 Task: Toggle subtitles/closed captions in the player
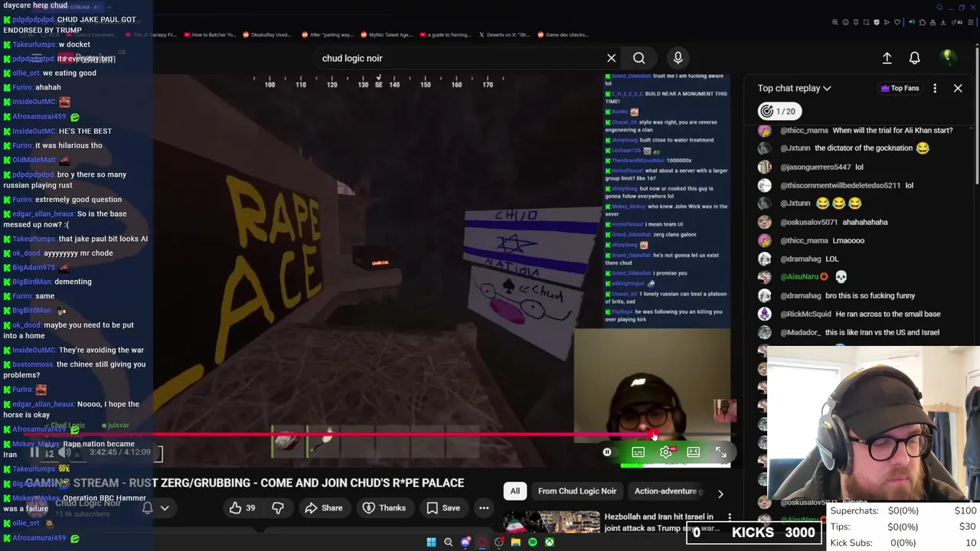pos(638,452)
